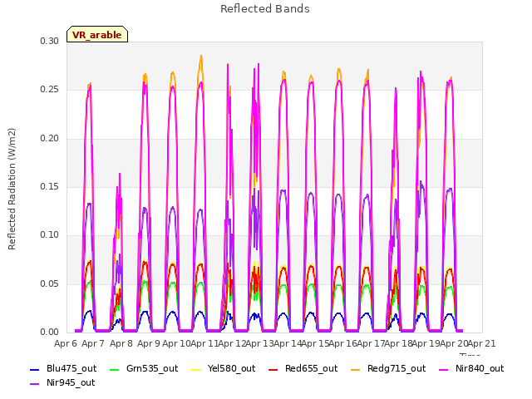Click the Yel580_out legend color marker
This screenshot has height=399, width=532.
196,369
